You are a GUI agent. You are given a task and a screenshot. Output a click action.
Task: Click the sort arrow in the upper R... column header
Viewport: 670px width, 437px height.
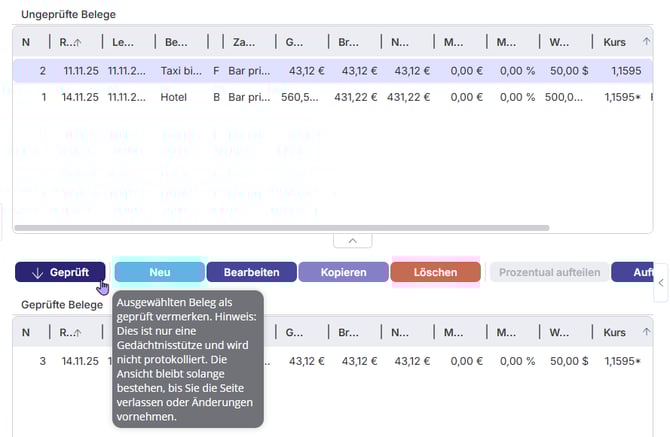[x=78, y=42]
